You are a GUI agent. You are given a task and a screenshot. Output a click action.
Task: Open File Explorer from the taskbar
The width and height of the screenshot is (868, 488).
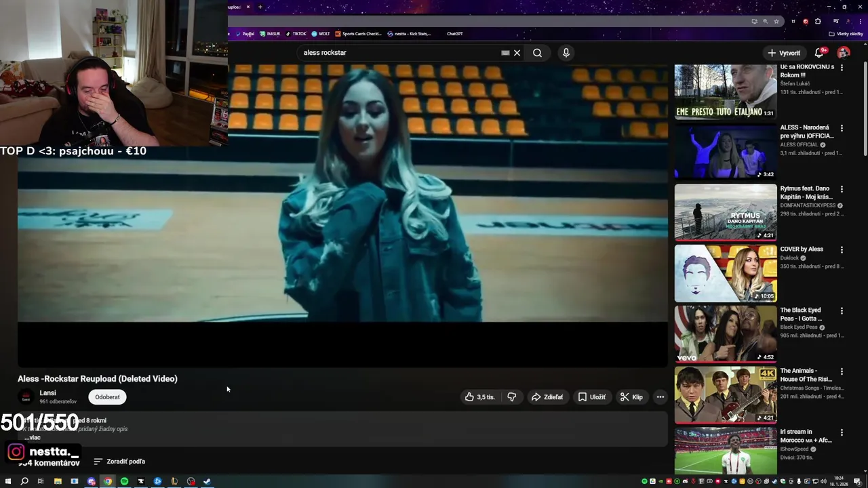58,481
